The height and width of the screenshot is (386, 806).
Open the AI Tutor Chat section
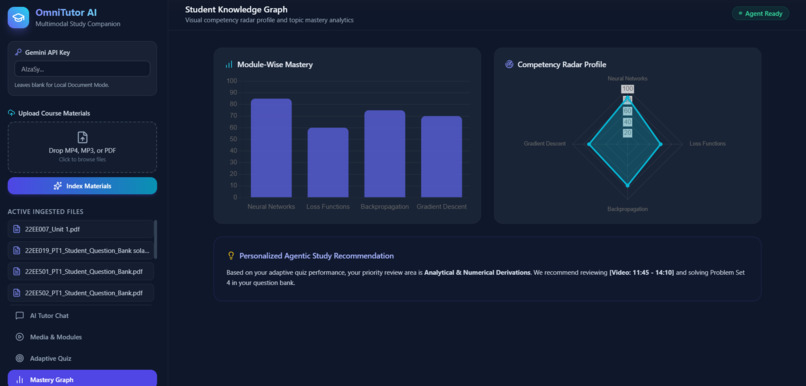tap(82, 316)
